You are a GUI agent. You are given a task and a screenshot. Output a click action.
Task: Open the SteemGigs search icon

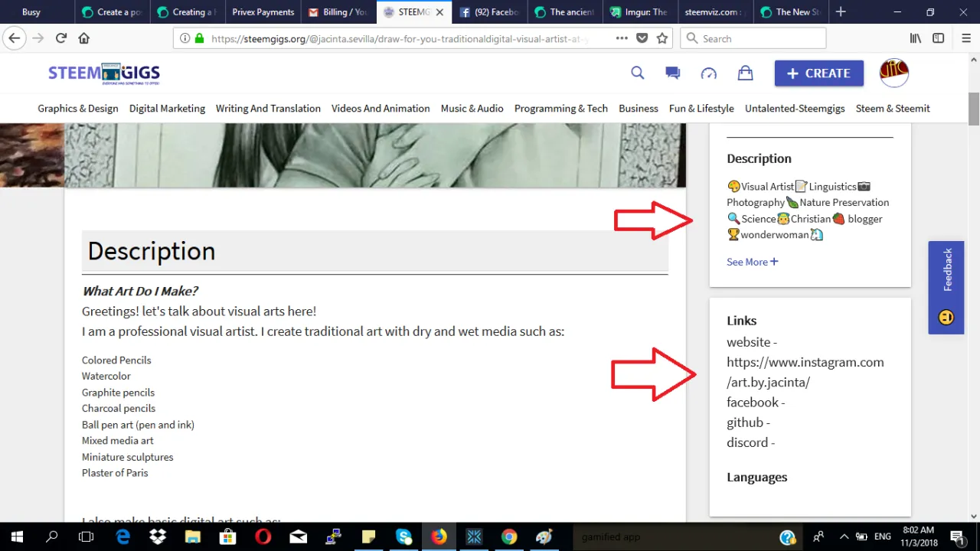click(x=637, y=73)
